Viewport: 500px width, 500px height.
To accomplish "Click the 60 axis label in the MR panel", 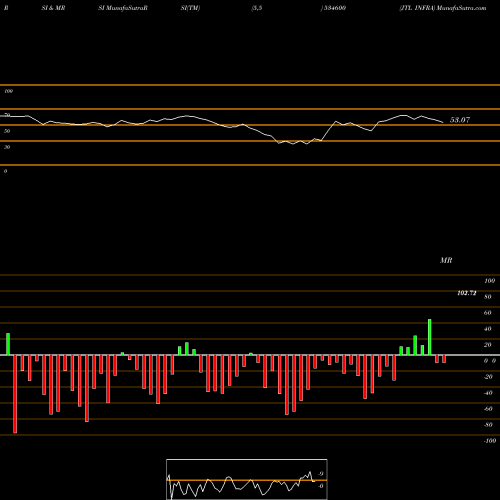I will [487, 313].
